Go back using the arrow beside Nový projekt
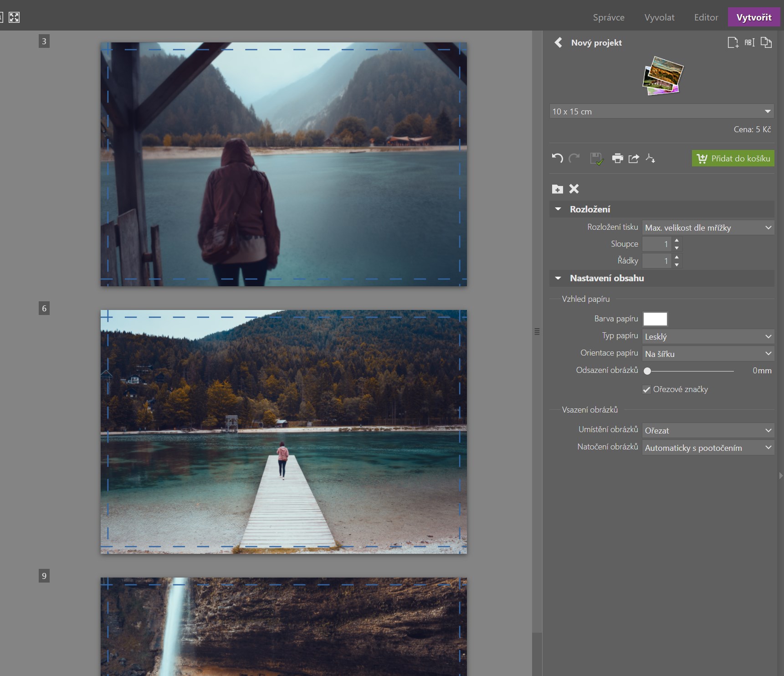This screenshot has width=784, height=676. pyautogui.click(x=558, y=42)
